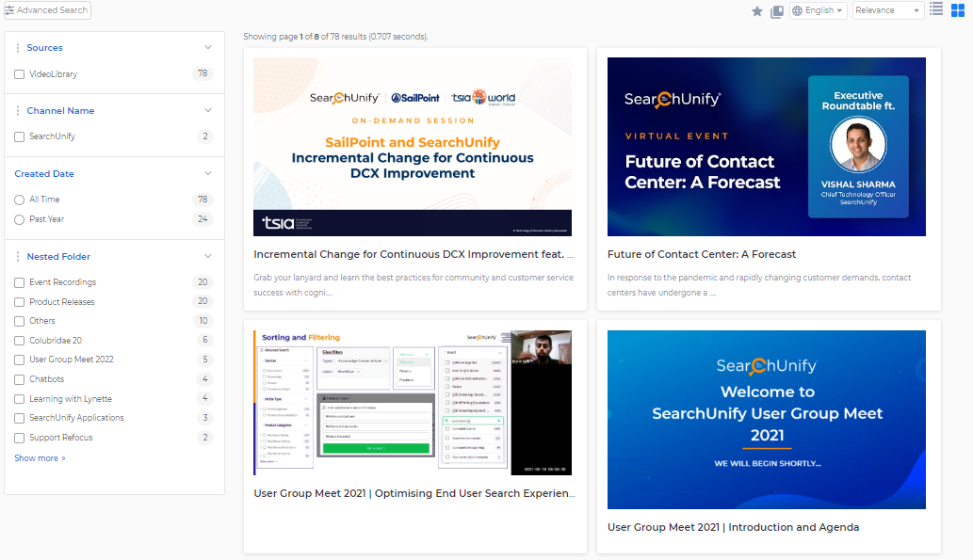This screenshot has width=973, height=560.
Task: Click the drag handle beside Sources
Action: pos(17,48)
